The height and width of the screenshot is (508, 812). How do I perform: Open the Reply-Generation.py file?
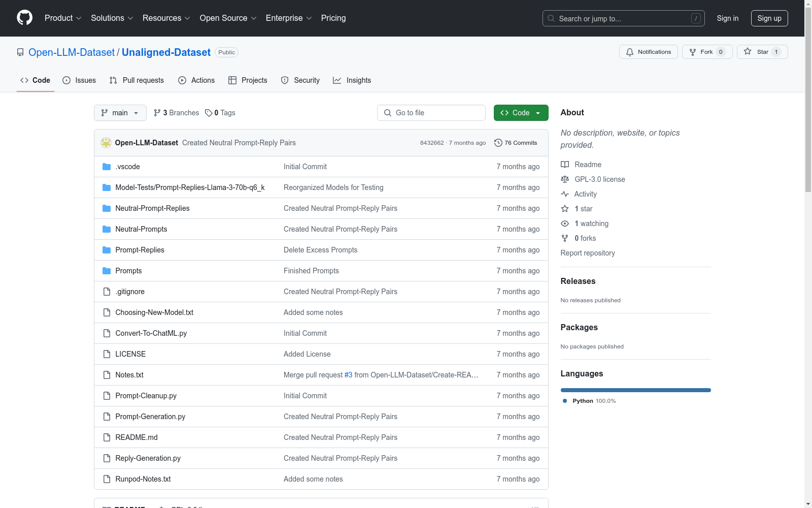(148, 458)
